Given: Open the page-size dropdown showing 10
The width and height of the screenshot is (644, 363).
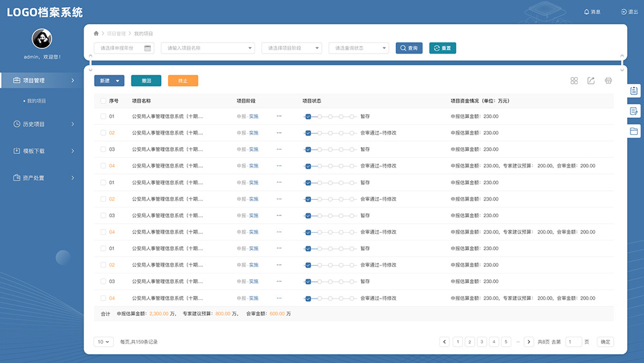Looking at the screenshot, I should [104, 342].
